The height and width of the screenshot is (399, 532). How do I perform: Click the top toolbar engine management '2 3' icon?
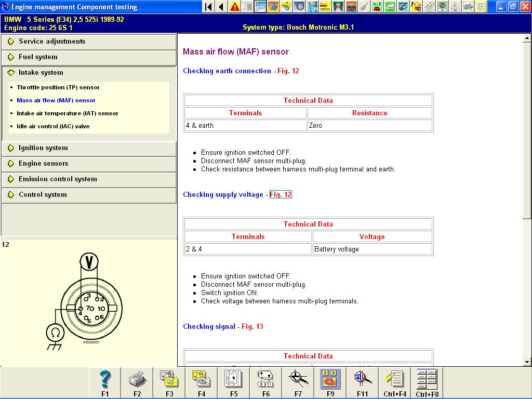click(377, 6)
